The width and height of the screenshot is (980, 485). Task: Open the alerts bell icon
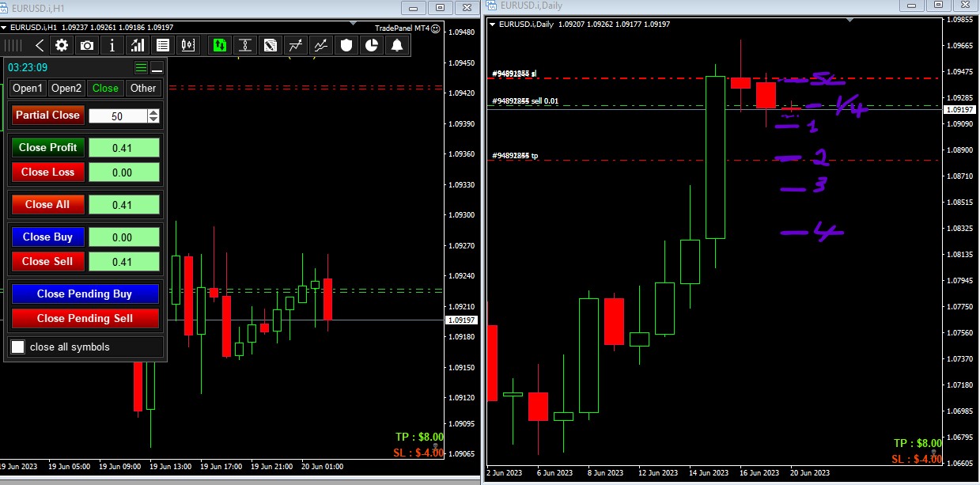point(396,45)
